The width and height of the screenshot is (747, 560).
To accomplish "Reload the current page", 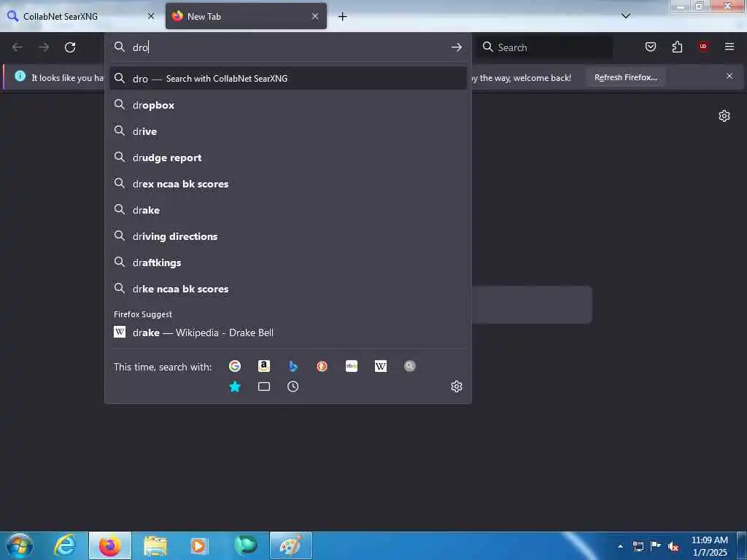I will [x=70, y=47].
